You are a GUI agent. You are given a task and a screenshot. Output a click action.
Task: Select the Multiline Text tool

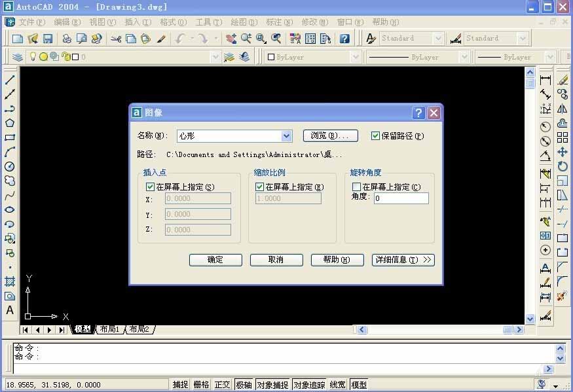tap(10, 310)
